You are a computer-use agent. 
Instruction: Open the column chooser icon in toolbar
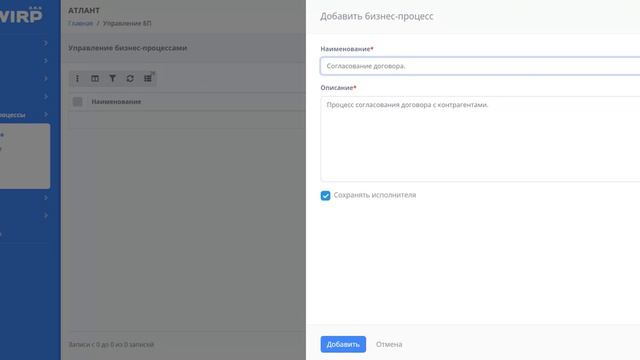point(95,78)
